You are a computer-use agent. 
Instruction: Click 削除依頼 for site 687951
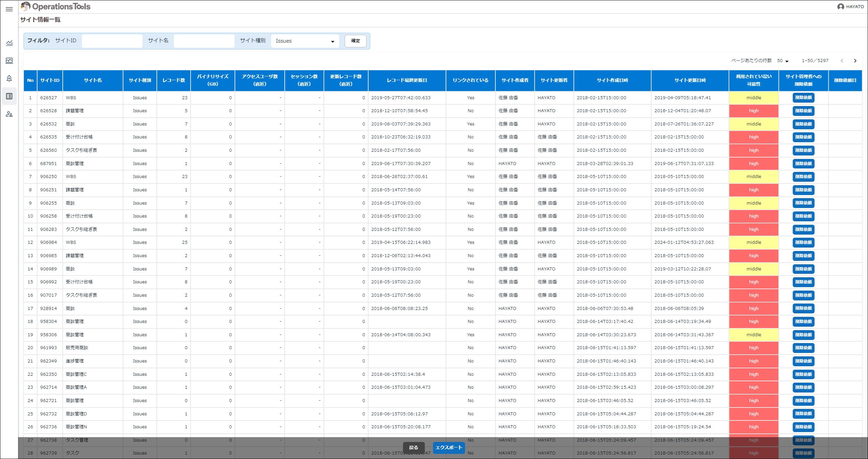(x=804, y=163)
